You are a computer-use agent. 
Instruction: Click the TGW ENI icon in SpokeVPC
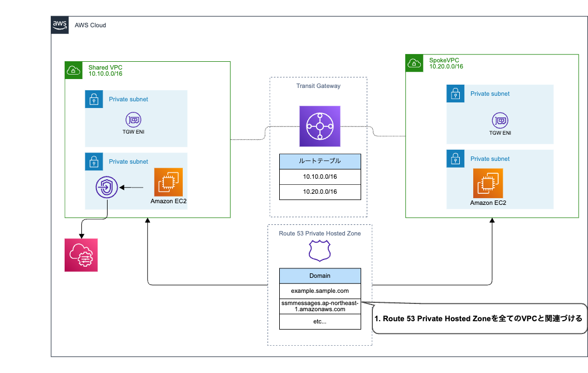point(500,121)
